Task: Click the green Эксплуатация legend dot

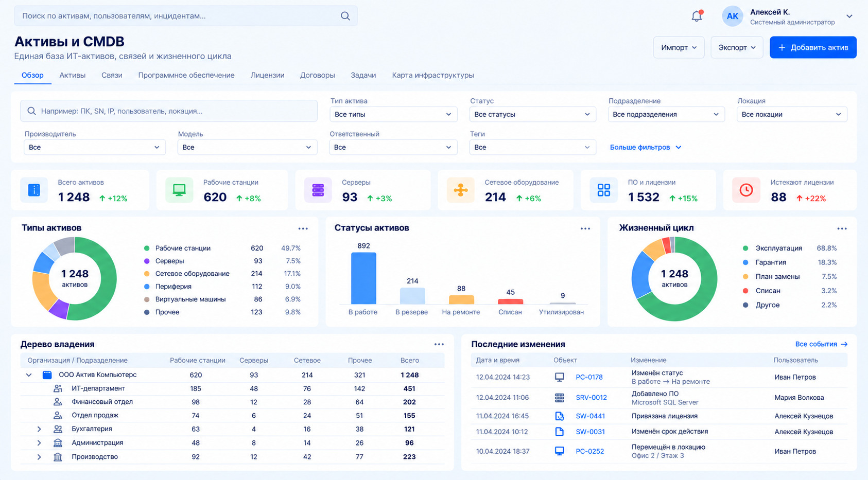Action: [745, 248]
